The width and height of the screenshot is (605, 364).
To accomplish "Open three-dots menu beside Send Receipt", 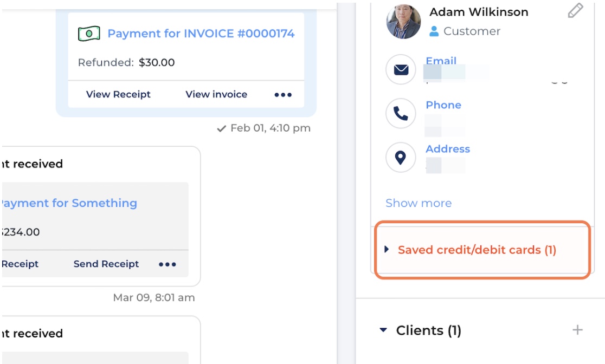I will click(x=168, y=264).
